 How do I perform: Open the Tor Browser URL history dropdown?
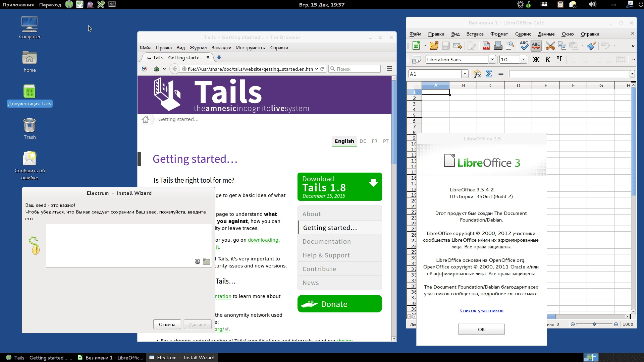[316, 69]
